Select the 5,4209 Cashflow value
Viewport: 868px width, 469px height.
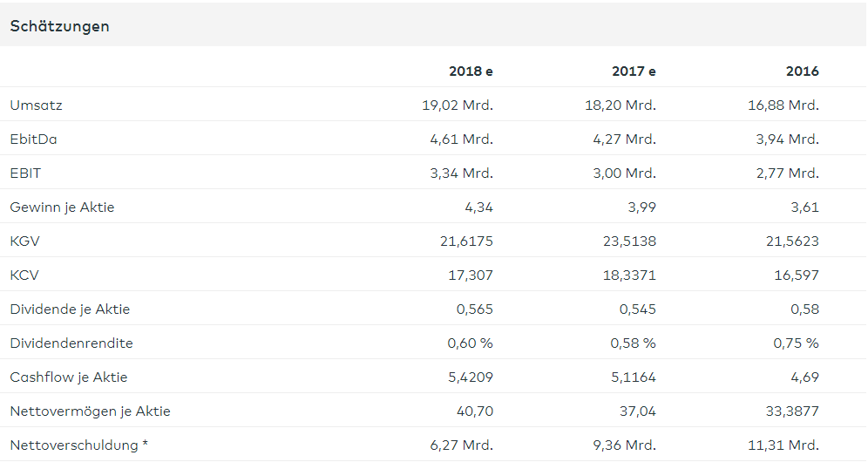468,377
